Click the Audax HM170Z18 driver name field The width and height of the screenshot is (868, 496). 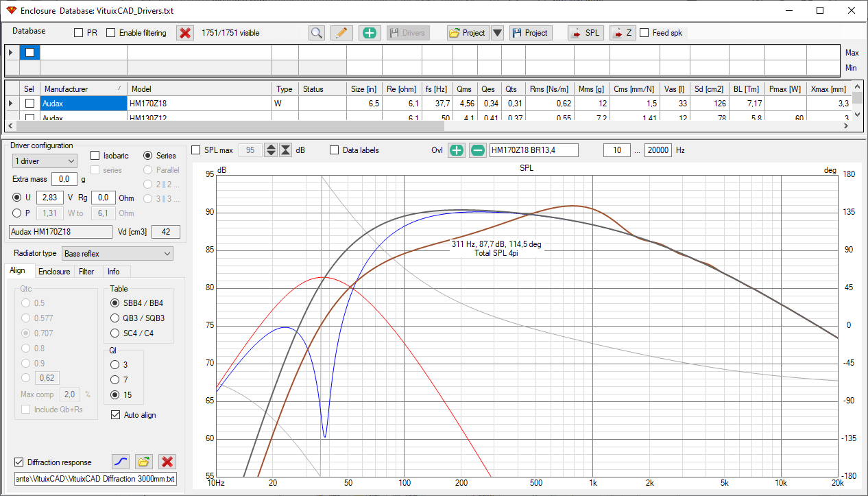point(61,232)
